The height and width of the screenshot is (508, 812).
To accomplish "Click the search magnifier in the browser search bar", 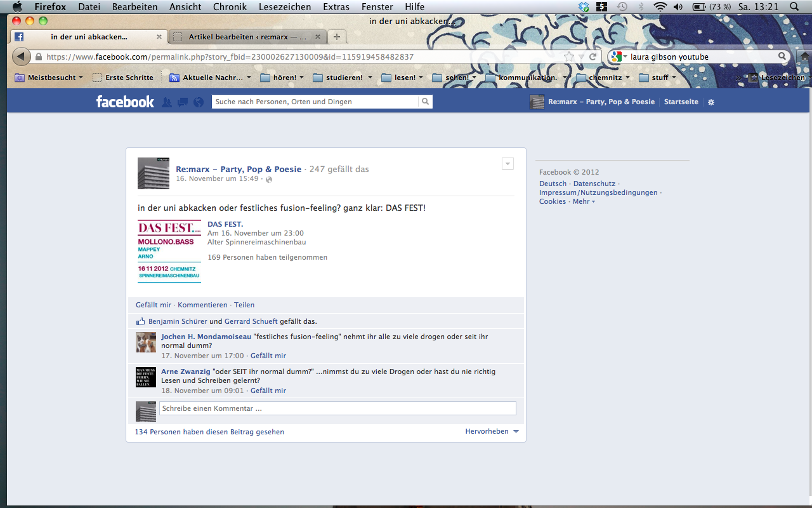I will point(782,57).
